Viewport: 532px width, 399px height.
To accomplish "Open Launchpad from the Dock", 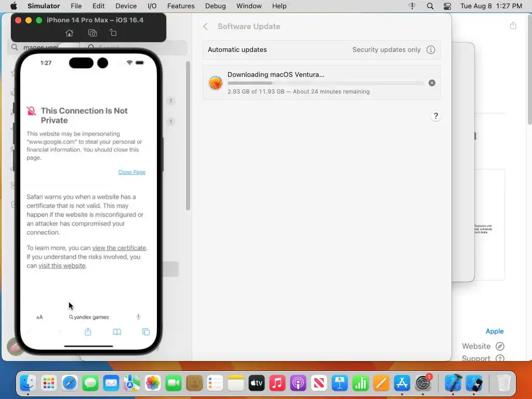I will point(49,383).
